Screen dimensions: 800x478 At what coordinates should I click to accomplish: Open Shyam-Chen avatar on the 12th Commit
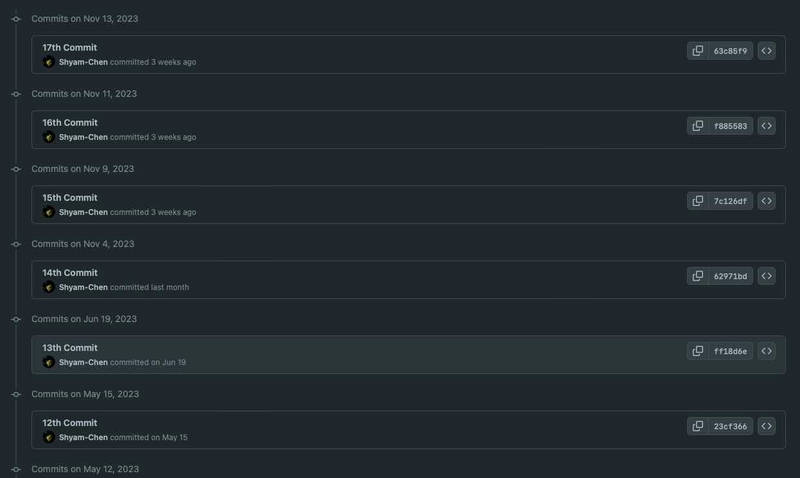click(48, 437)
